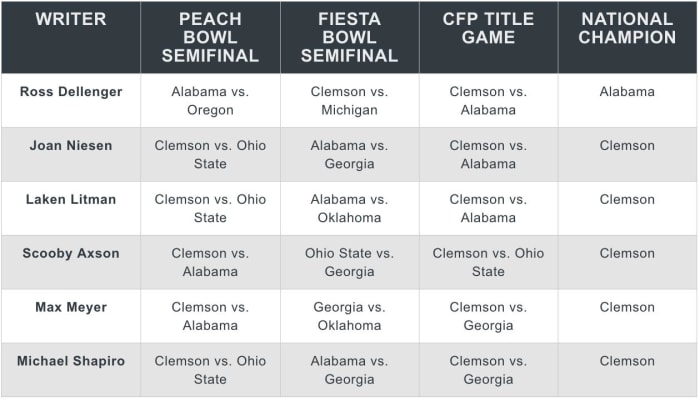Click the Alabama vs. Oregon cell
The image size is (700, 401).
coord(210,101)
